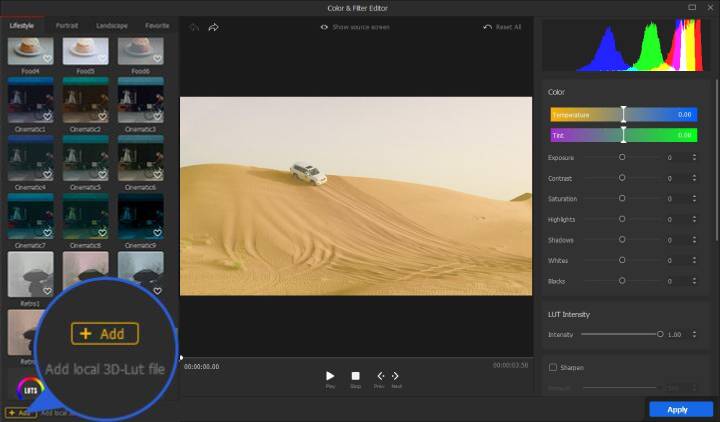Toggle Show source screen

click(355, 27)
